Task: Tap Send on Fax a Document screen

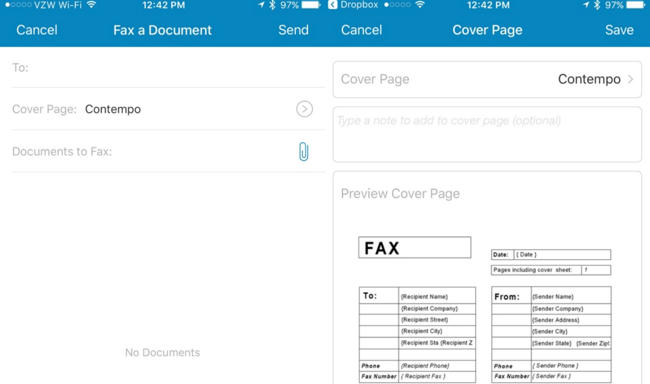Action: pos(293,30)
